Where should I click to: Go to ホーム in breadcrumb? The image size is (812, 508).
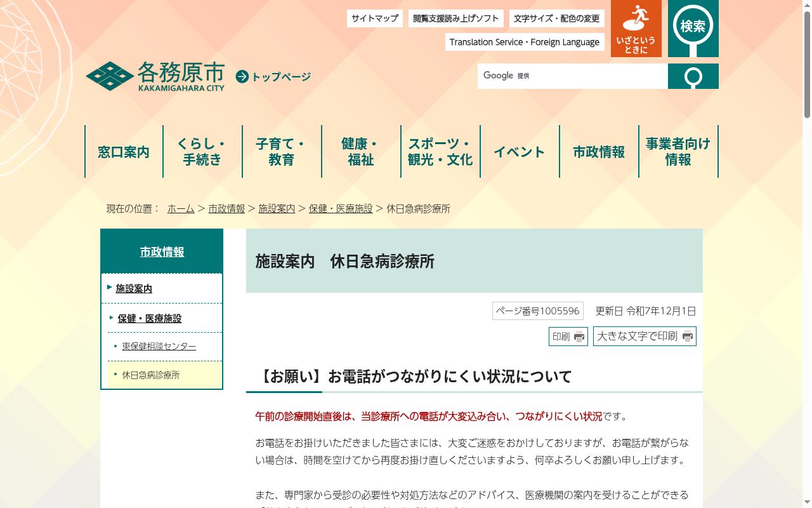(181, 208)
